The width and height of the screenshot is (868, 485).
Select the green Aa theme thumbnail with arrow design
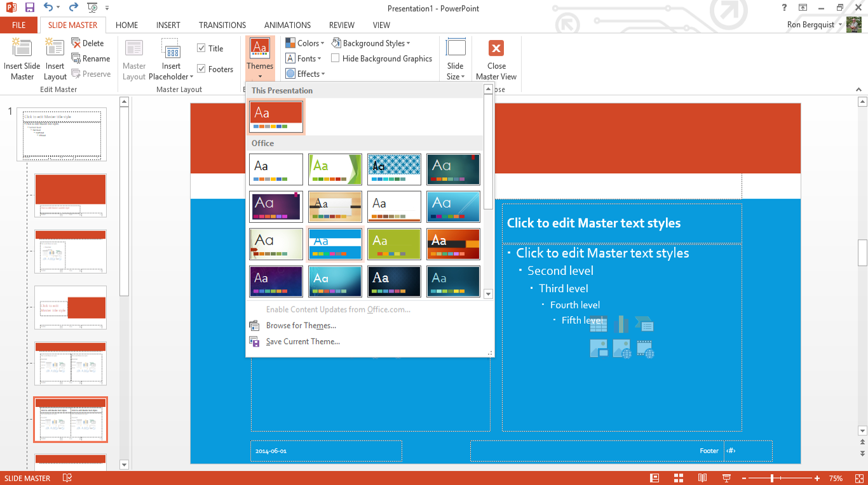pos(335,169)
